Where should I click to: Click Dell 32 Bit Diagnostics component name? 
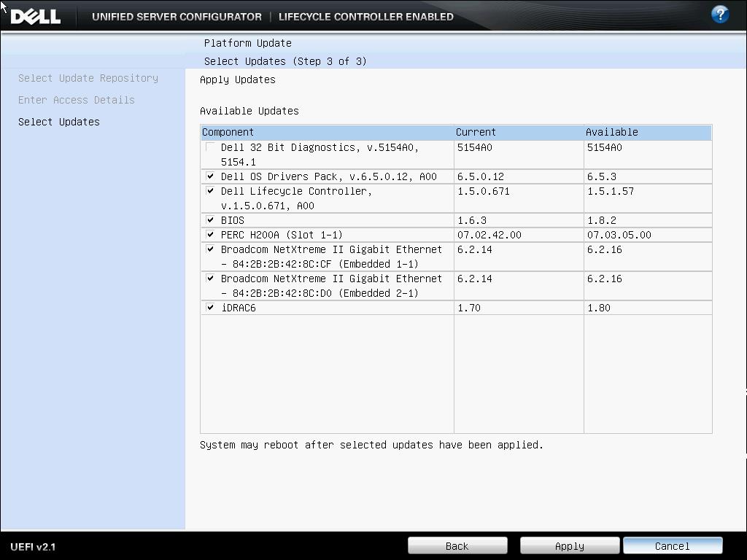[x=320, y=155]
